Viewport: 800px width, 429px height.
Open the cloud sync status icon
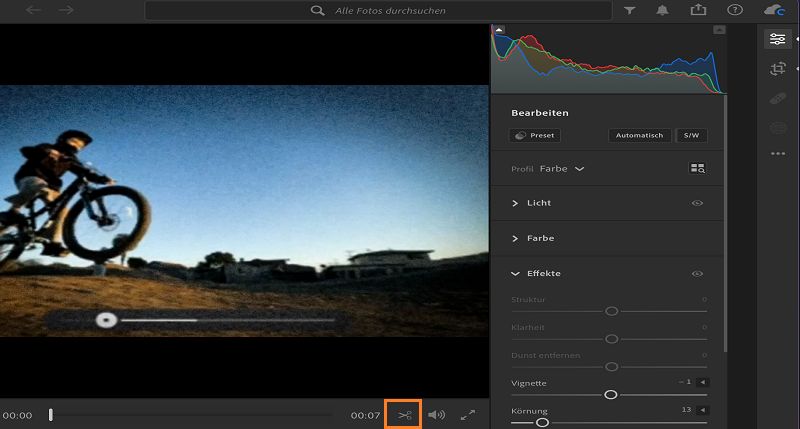click(x=774, y=10)
